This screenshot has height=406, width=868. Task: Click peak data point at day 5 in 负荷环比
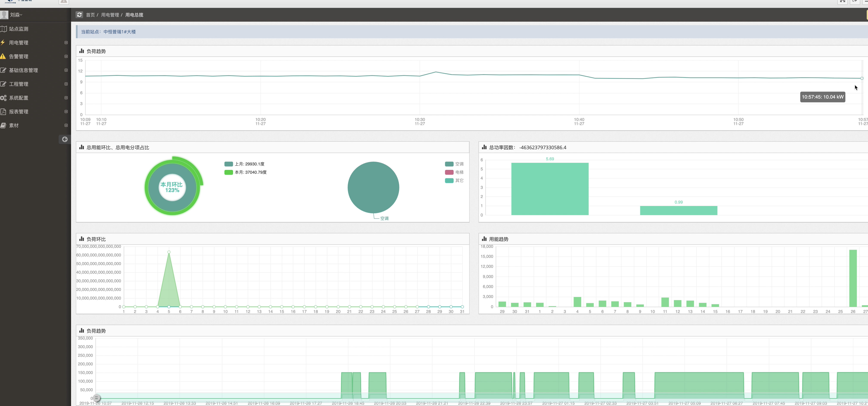click(169, 252)
